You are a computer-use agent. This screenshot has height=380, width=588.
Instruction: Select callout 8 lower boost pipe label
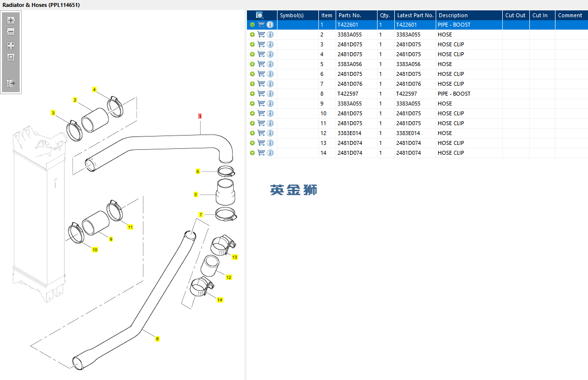pos(157,339)
